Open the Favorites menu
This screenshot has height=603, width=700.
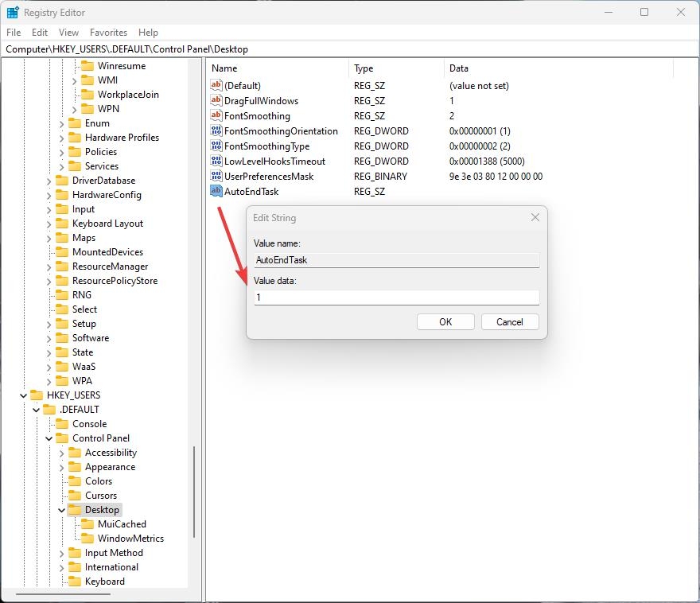pos(108,33)
